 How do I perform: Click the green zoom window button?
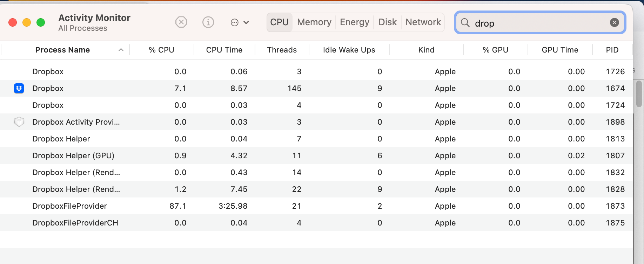point(41,23)
